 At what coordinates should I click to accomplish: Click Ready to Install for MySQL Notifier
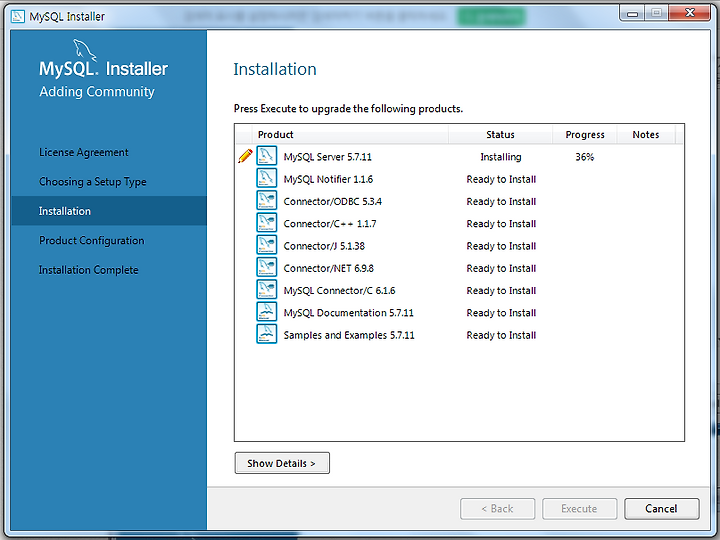click(501, 179)
